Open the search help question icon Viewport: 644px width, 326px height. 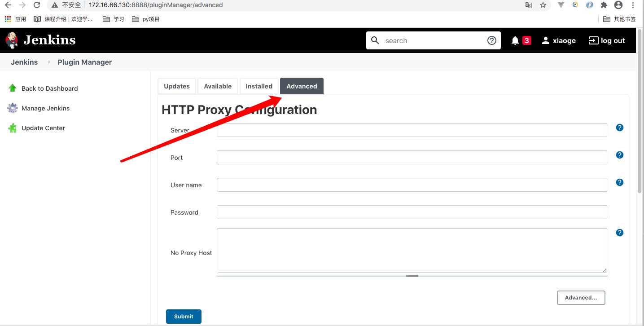[x=492, y=40]
